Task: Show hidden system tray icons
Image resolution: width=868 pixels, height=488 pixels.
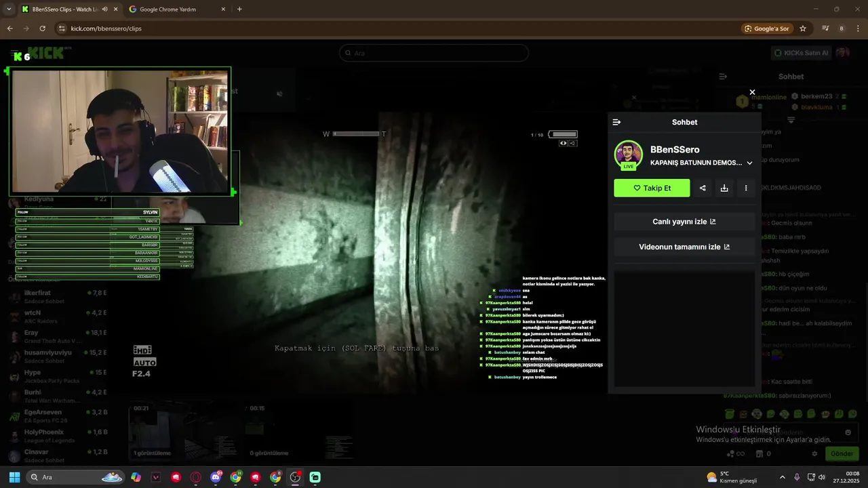Action: (782, 477)
